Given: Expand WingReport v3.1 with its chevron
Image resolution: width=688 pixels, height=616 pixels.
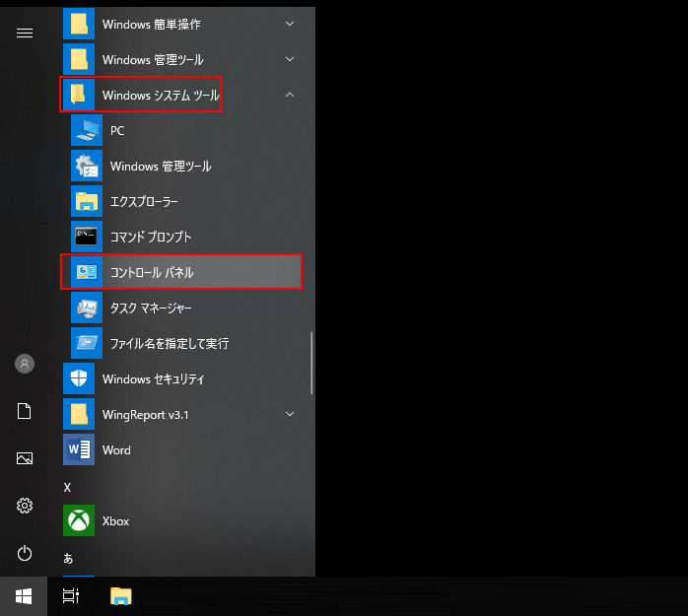Looking at the screenshot, I should [x=290, y=414].
